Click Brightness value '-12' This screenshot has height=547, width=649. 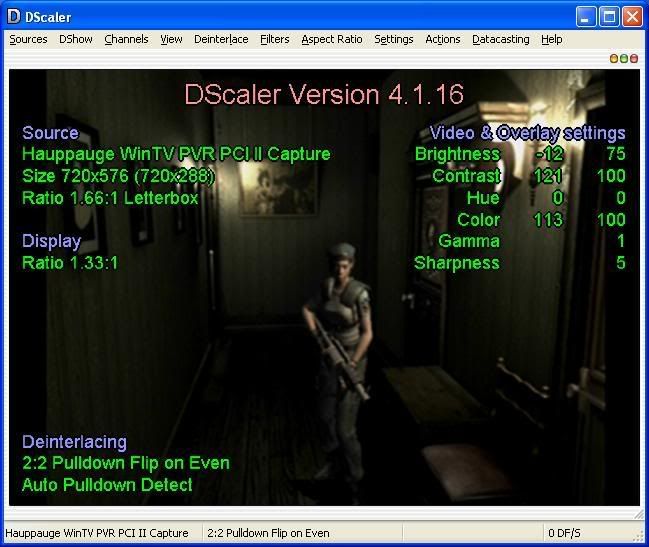549,154
